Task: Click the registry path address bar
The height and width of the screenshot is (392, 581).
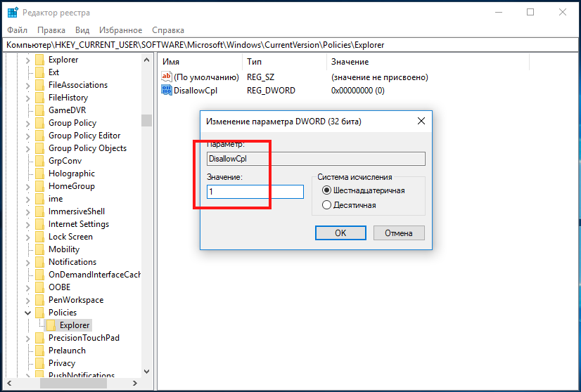Action: pyautogui.click(x=290, y=45)
